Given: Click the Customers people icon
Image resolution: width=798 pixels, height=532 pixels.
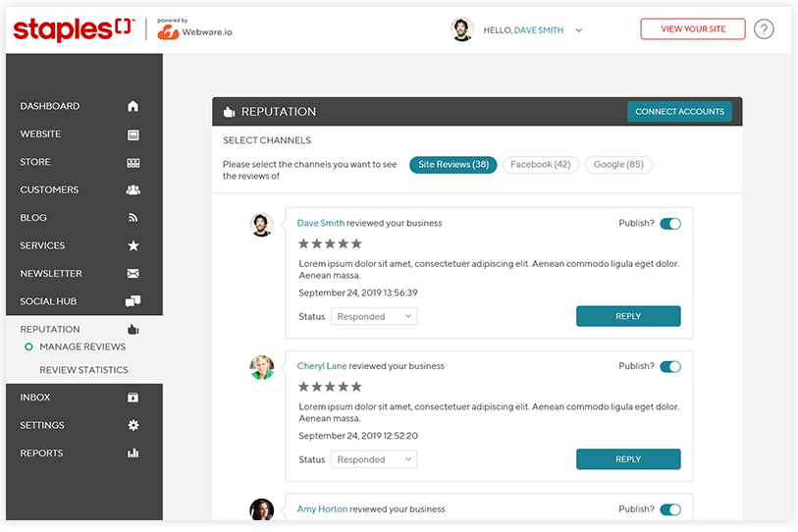Looking at the screenshot, I should tap(133, 189).
